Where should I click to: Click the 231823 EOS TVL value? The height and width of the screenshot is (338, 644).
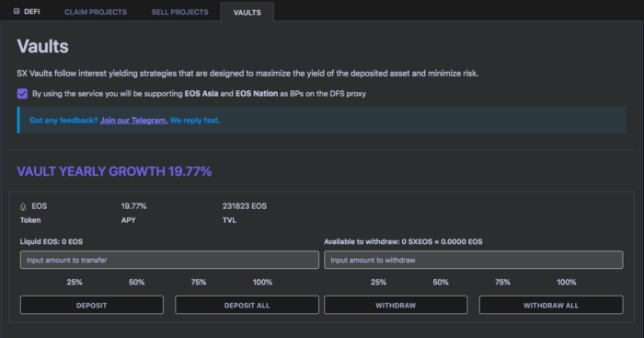point(245,206)
